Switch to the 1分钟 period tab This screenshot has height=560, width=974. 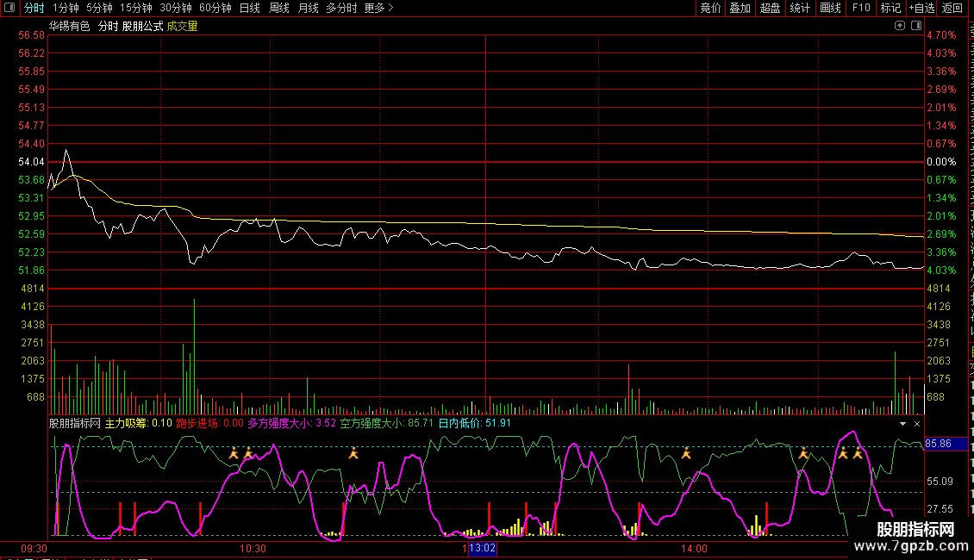66,9
